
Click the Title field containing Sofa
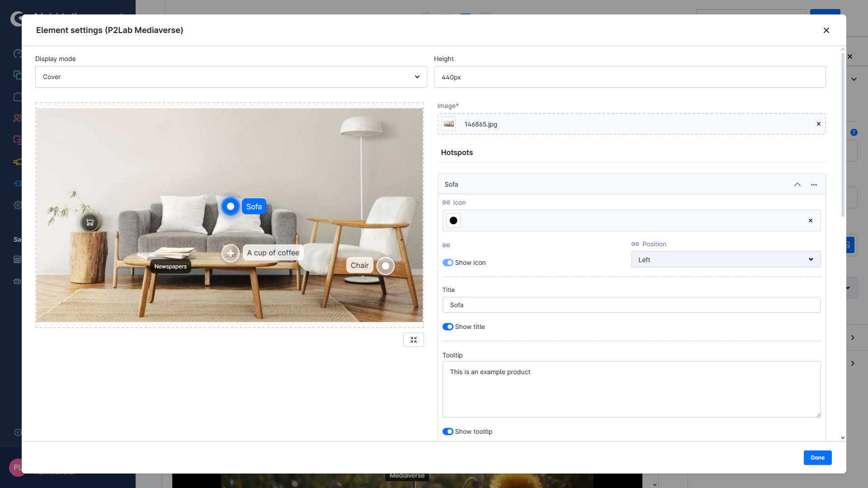[x=632, y=305]
